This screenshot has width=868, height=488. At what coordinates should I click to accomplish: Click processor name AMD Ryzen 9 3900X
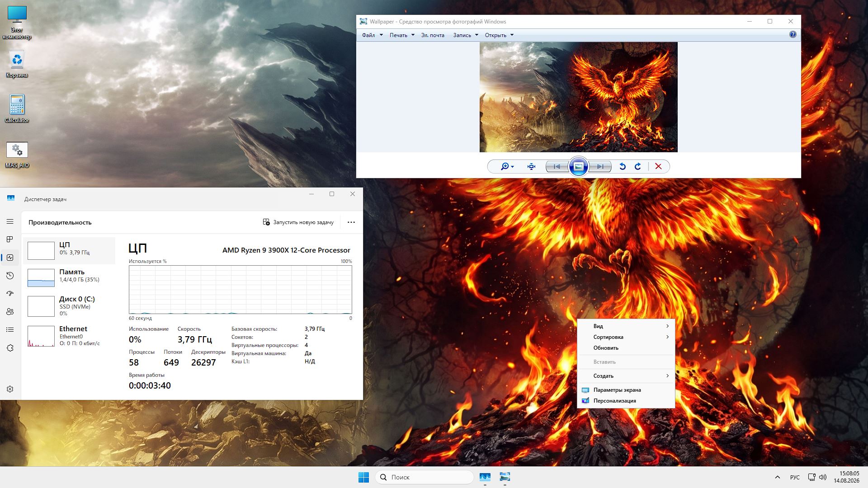[x=286, y=250]
